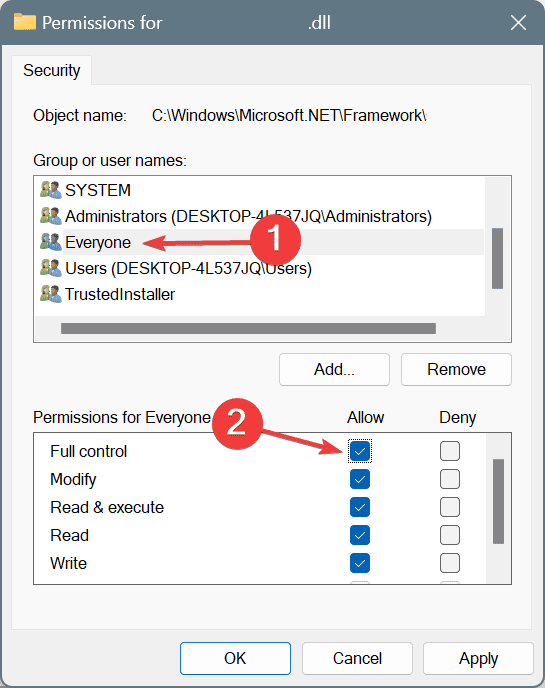Screen dimensions: 545x688
Task: Click the TrustedInstaller user icon
Action: (50, 294)
